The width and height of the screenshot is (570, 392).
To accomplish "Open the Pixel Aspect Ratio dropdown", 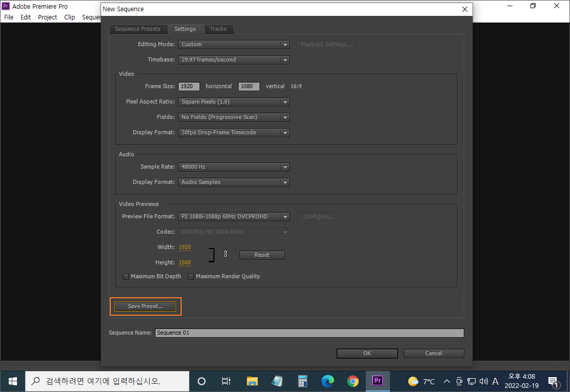I will [234, 102].
